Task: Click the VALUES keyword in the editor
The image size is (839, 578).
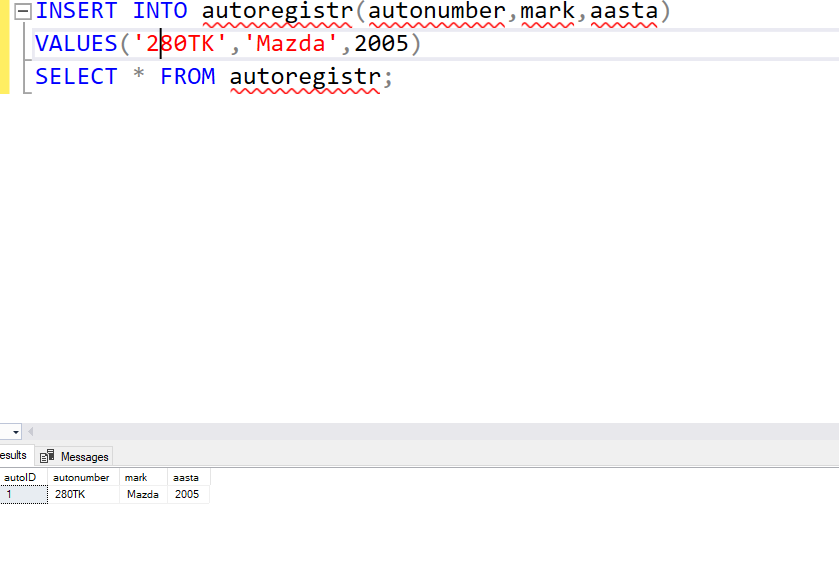Action: click(76, 43)
